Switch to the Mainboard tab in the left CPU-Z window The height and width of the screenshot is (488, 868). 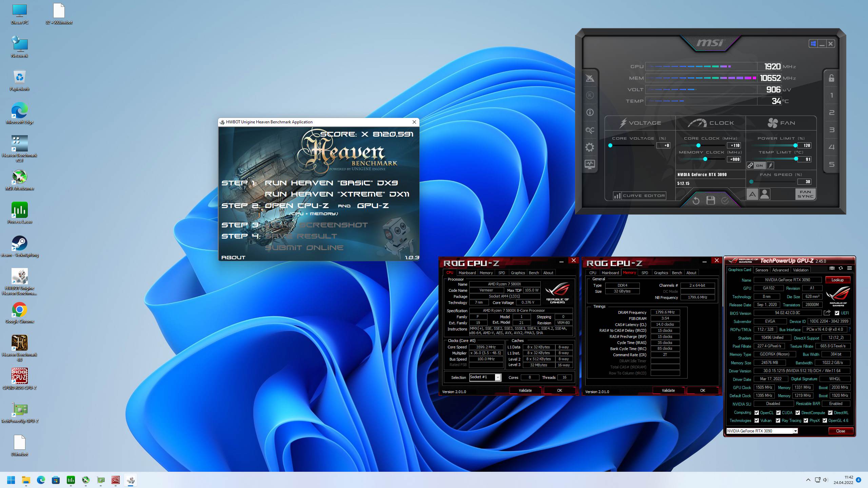(467, 273)
